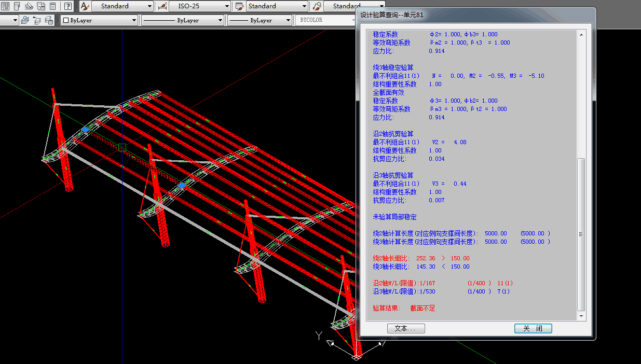Click the 稳定系数 φ2= 1.000 line
Image resolution: width=641 pixels, height=364 pixels.
(435, 34)
